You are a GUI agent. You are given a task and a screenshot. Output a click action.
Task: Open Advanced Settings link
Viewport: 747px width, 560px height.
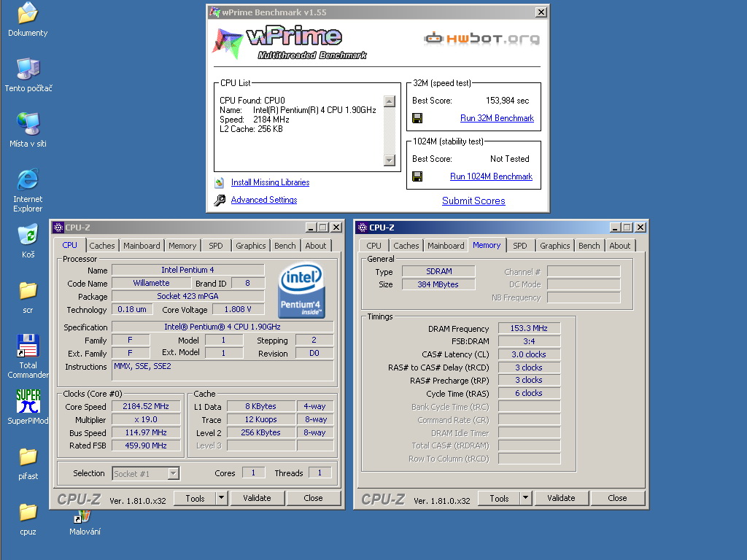click(264, 200)
